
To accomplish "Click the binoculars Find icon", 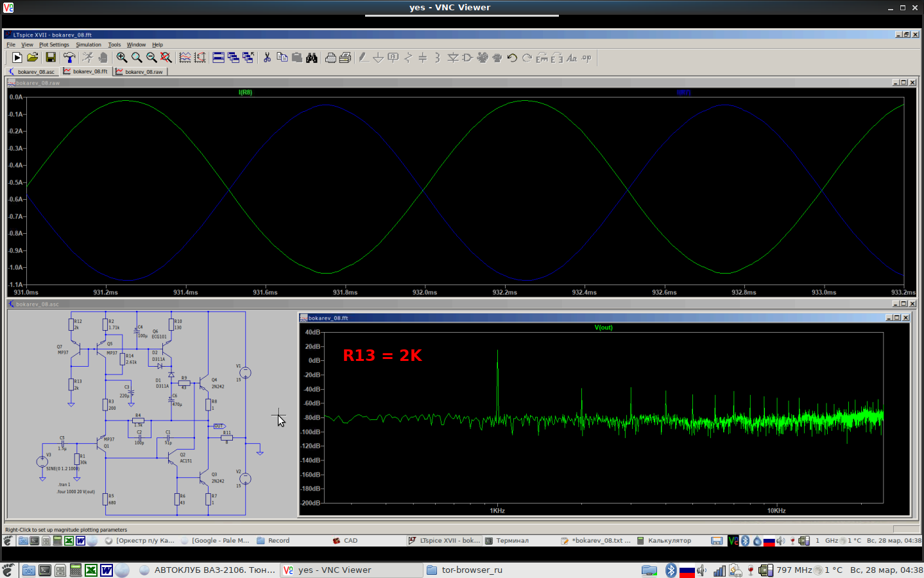I will click(312, 58).
